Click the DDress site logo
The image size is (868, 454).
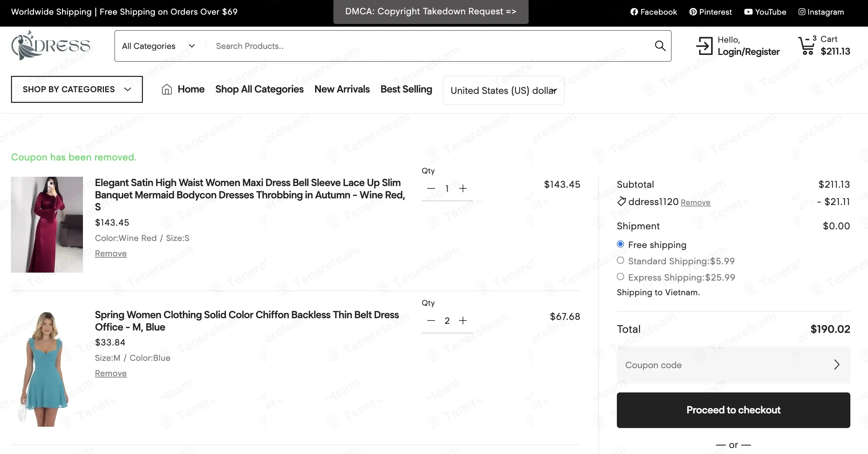coord(51,46)
